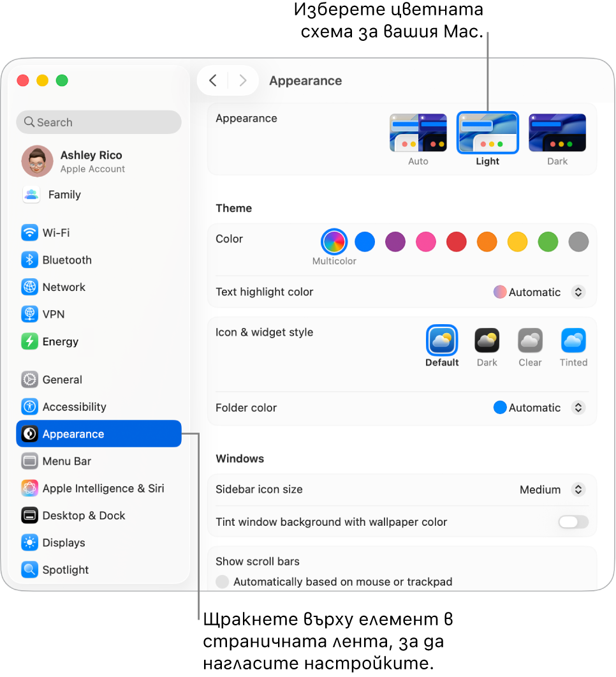Pick the purple theme color
This screenshot has width=616, height=677.
395,241
